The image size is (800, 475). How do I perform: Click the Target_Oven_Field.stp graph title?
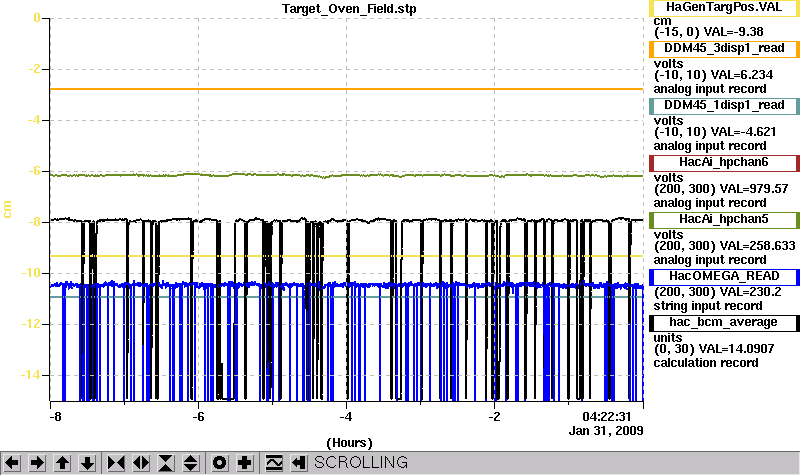[x=349, y=9]
